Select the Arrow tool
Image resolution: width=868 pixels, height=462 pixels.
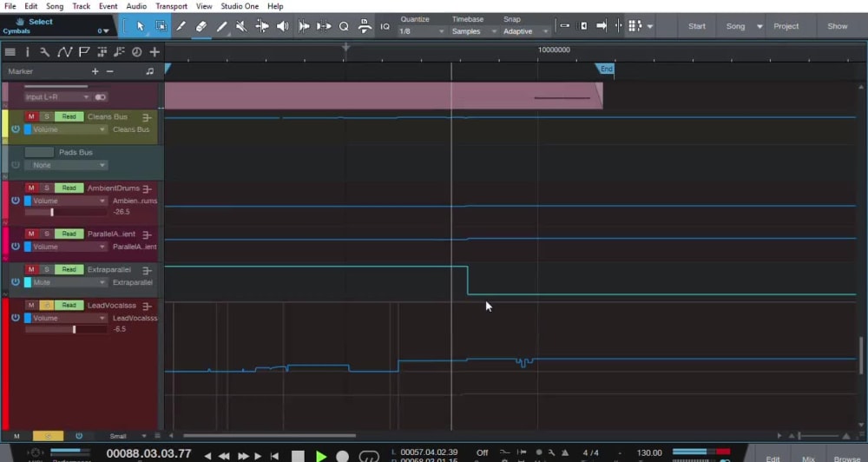140,26
